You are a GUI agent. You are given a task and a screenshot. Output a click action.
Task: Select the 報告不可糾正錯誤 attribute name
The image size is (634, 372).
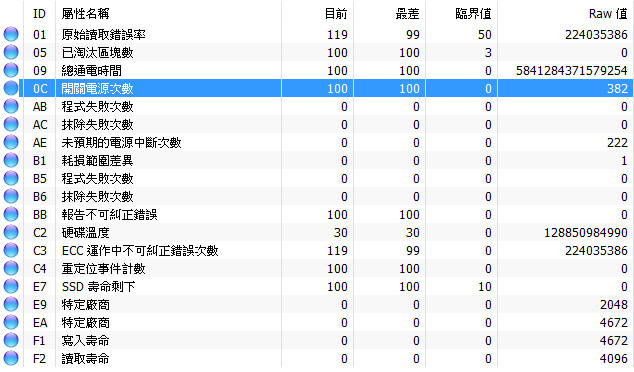click(x=110, y=214)
